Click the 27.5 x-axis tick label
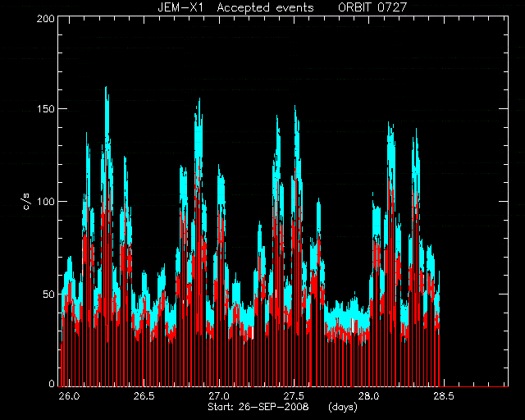525x420 pixels. [294, 396]
